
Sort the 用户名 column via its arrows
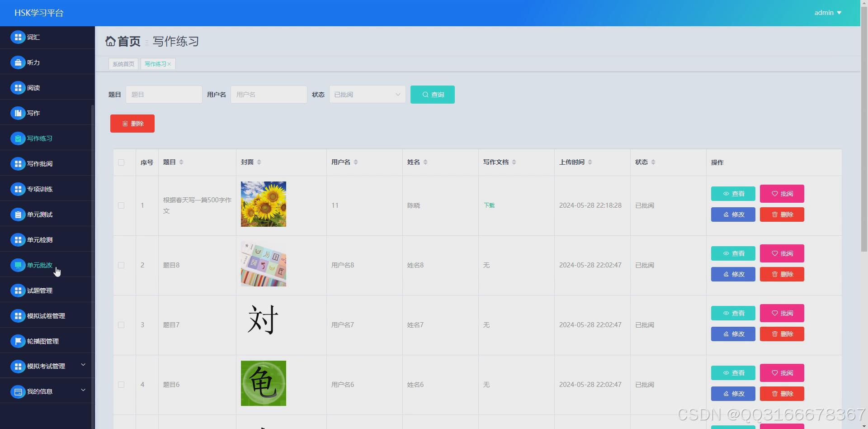tap(356, 162)
